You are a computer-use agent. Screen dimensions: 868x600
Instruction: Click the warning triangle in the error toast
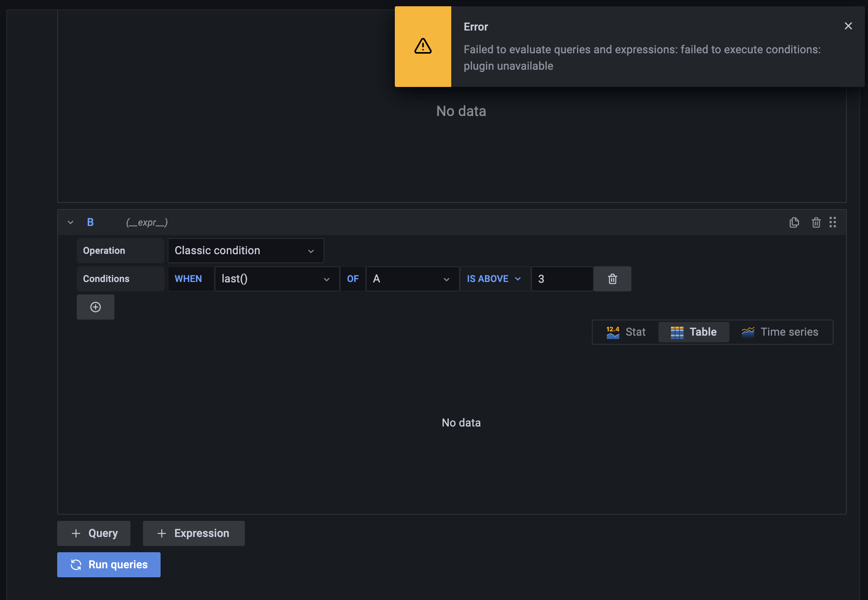click(423, 46)
